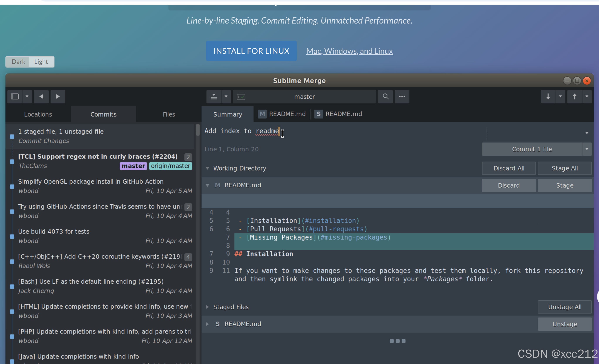
Task: Open dropdown arrow beside Commit 1 file
Action: pyautogui.click(x=587, y=149)
